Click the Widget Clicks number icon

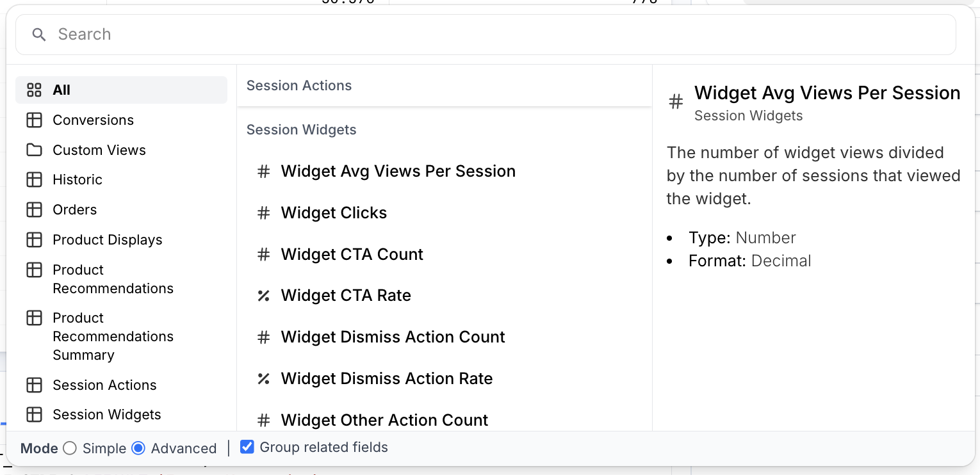pyautogui.click(x=263, y=213)
